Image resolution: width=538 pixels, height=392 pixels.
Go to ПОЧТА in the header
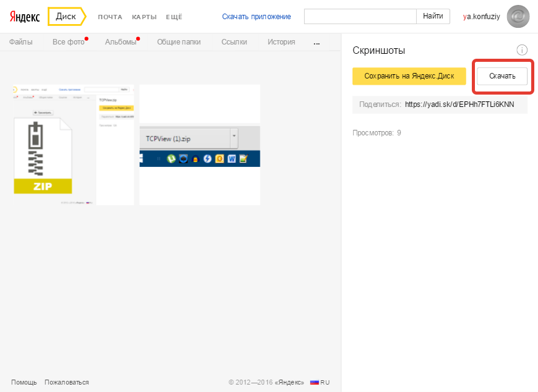[x=110, y=17]
